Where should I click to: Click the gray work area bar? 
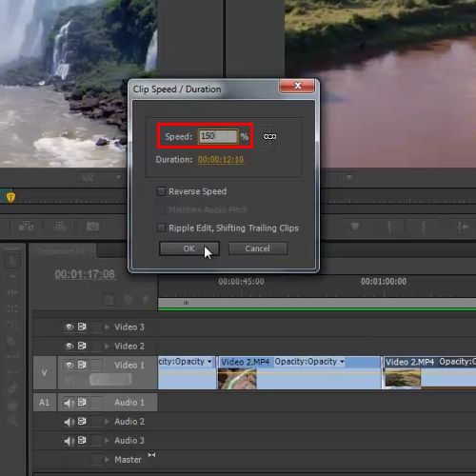(317, 303)
